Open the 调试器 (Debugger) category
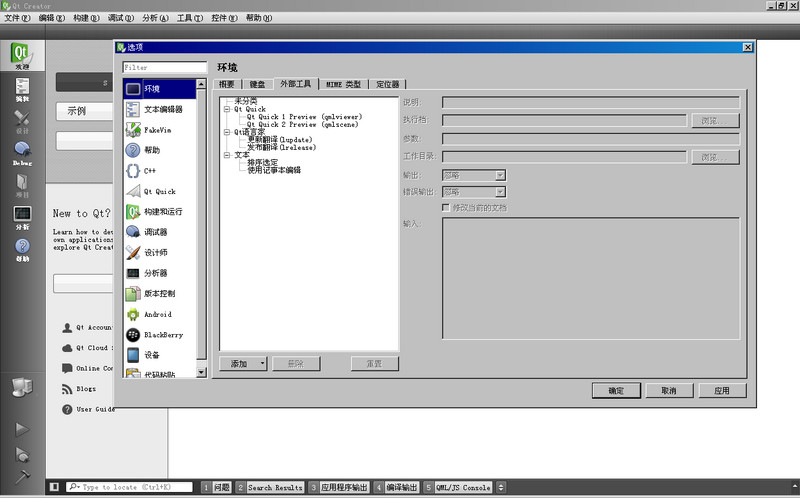This screenshot has width=800, height=498. click(x=156, y=232)
